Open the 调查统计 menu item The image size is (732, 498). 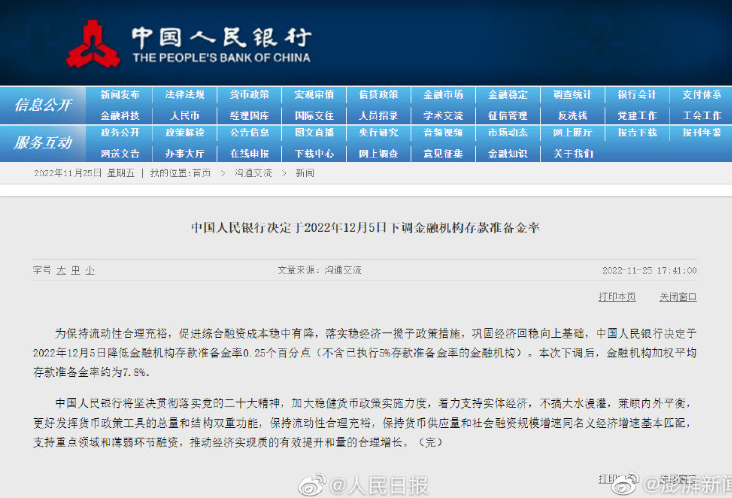[572, 95]
